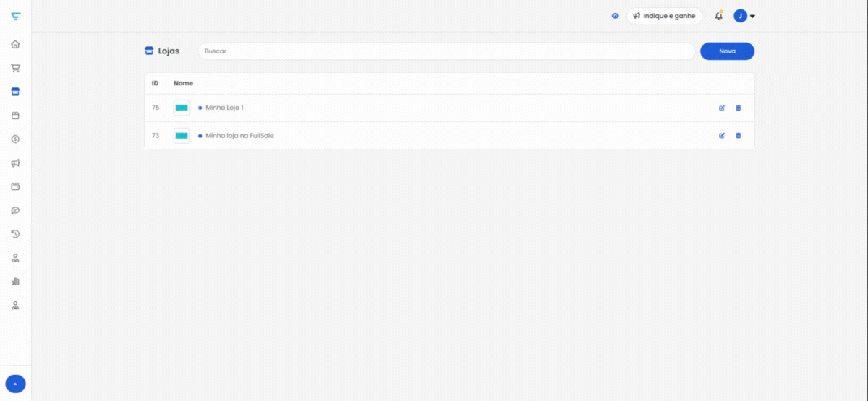Open the bar chart reports icon
This screenshot has height=401, width=868.
15,281
